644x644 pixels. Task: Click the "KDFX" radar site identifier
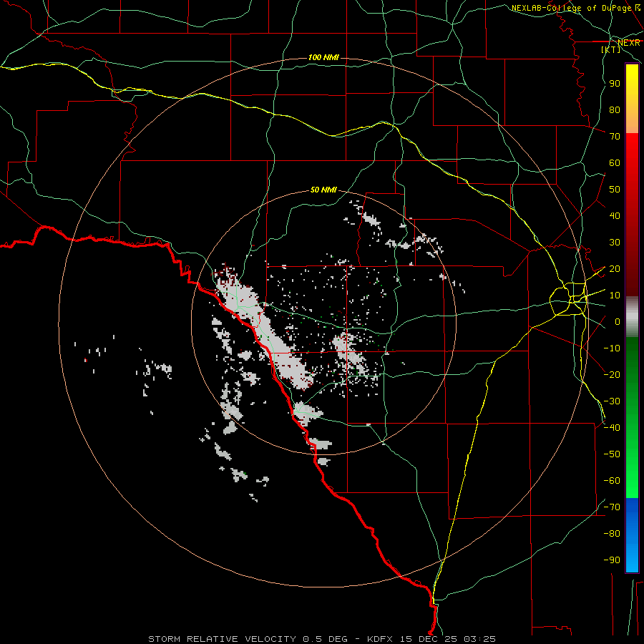381,639
